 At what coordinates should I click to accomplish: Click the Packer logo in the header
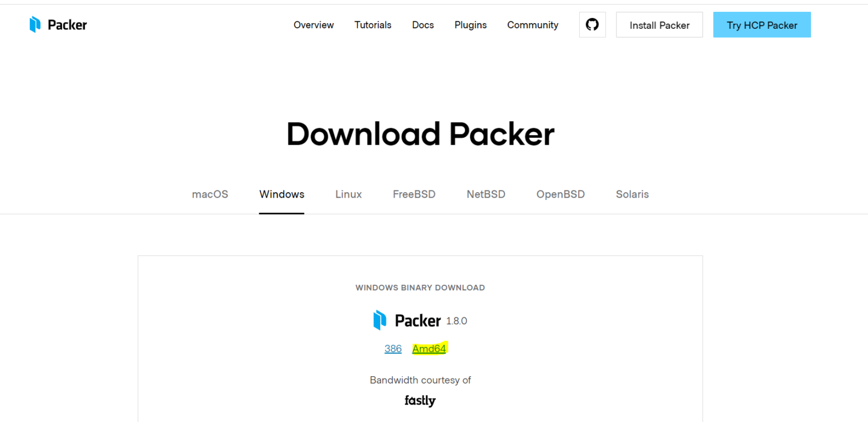[x=58, y=25]
